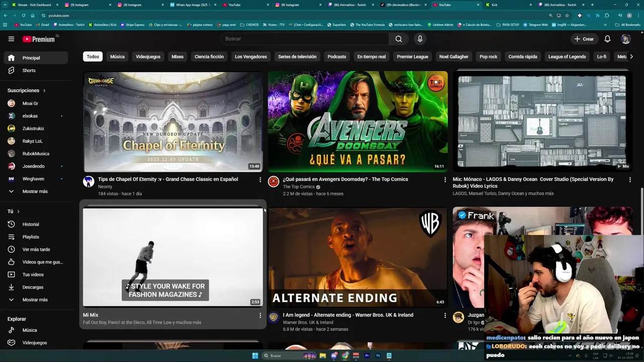The image size is (644, 362).
Task: Expand Suscripciones section arrow
Action: 44,90
